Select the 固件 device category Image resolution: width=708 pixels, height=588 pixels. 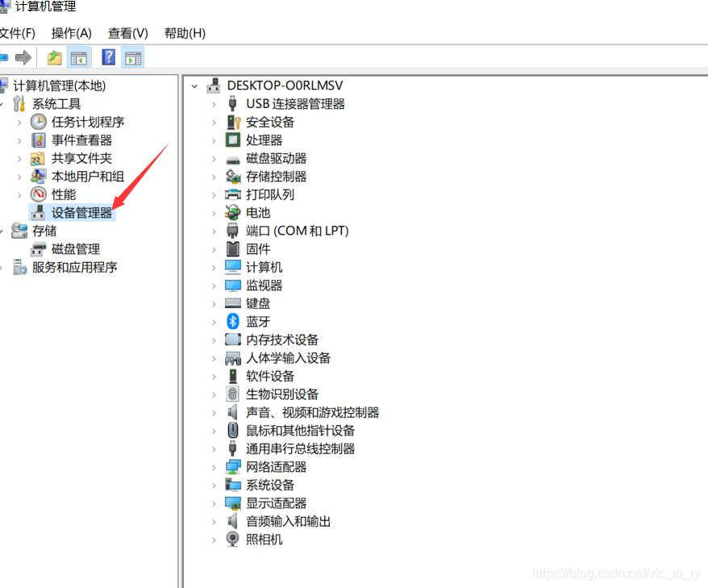[x=258, y=249]
